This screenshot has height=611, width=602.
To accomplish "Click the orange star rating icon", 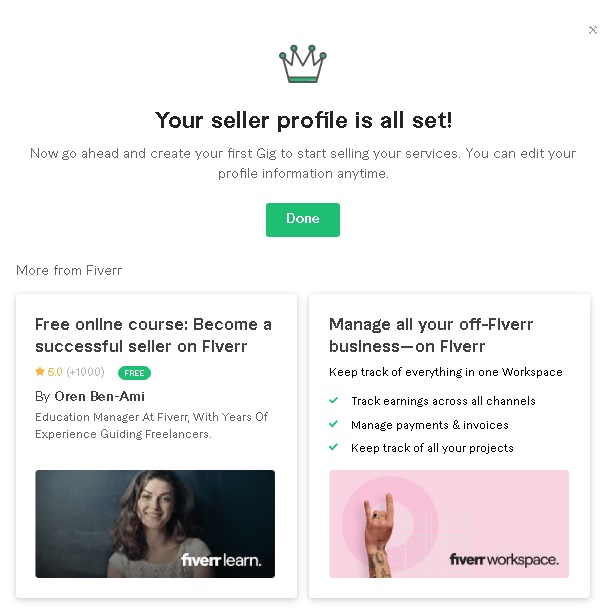I will click(40, 371).
